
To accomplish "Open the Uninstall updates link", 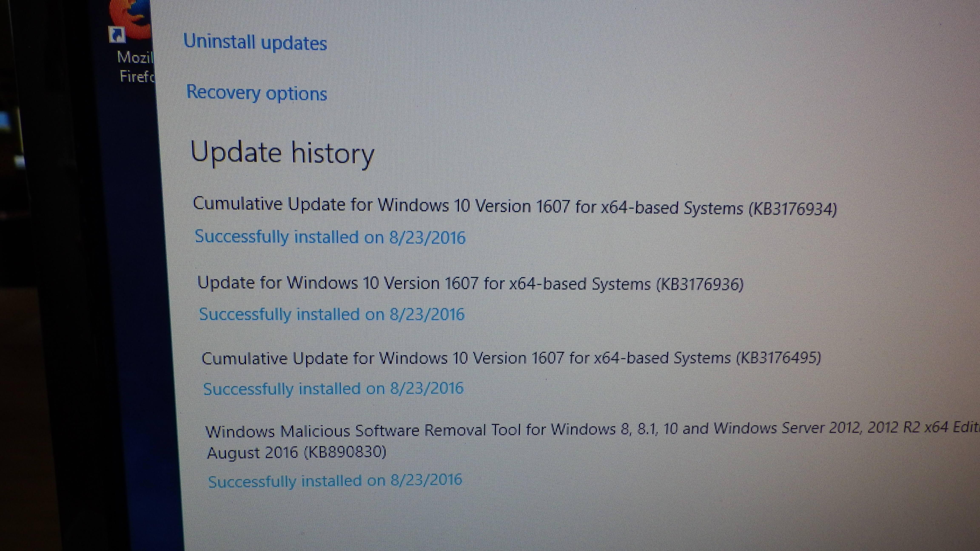I will [x=255, y=42].
